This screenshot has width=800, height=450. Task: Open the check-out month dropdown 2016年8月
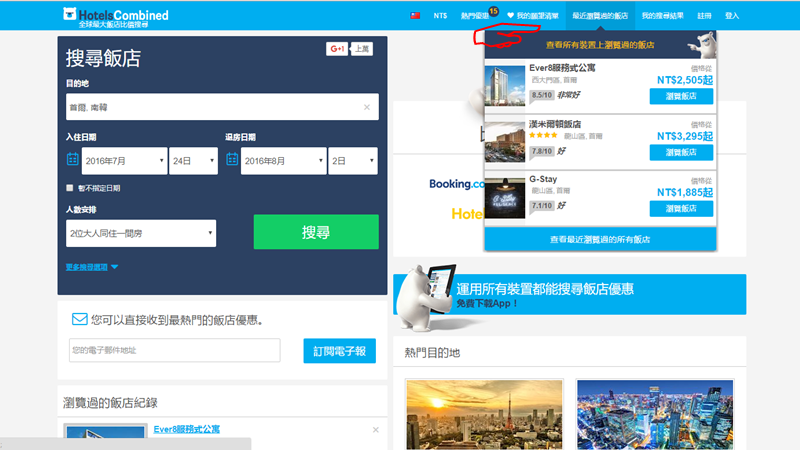point(284,161)
